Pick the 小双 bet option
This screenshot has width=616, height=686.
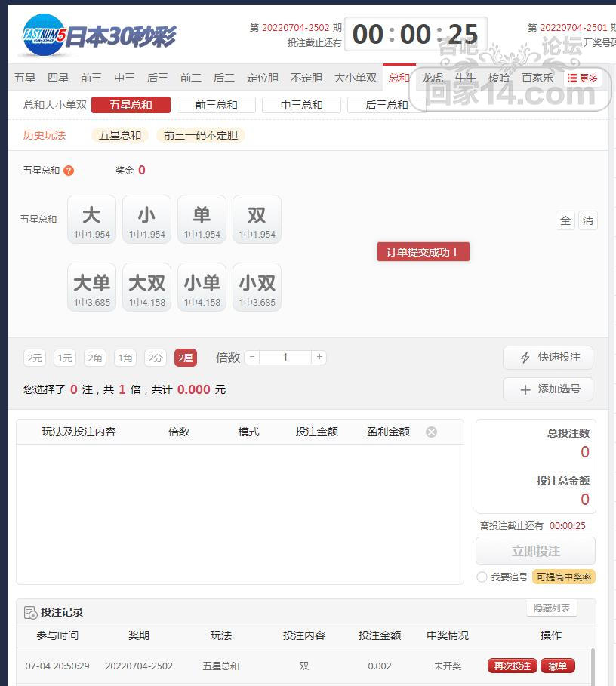(x=257, y=288)
